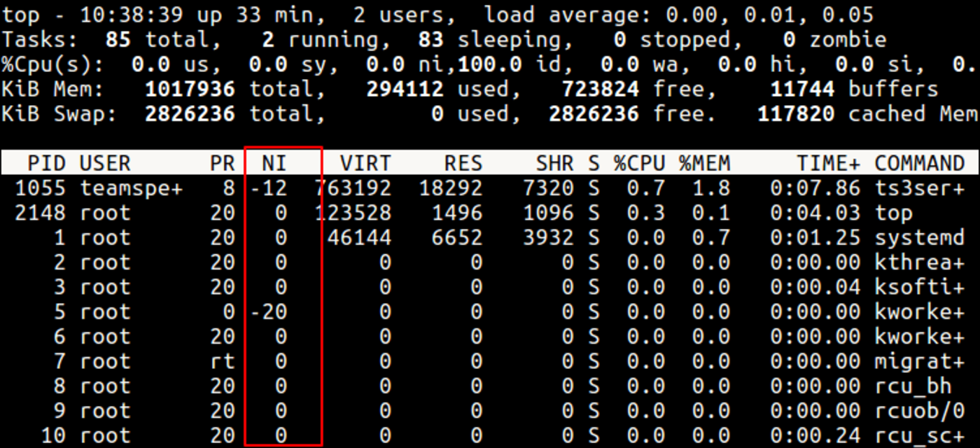Click the 1017936 total memory value

(190, 89)
